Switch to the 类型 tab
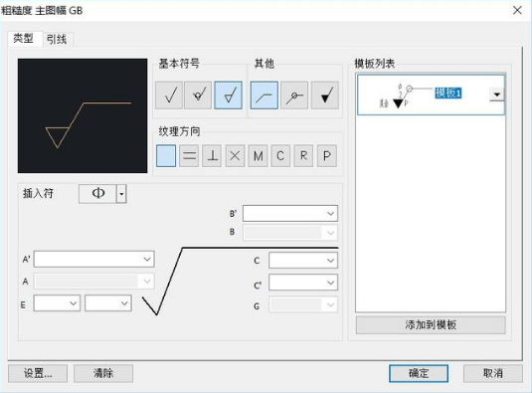This screenshot has width=532, height=393. pos(24,39)
